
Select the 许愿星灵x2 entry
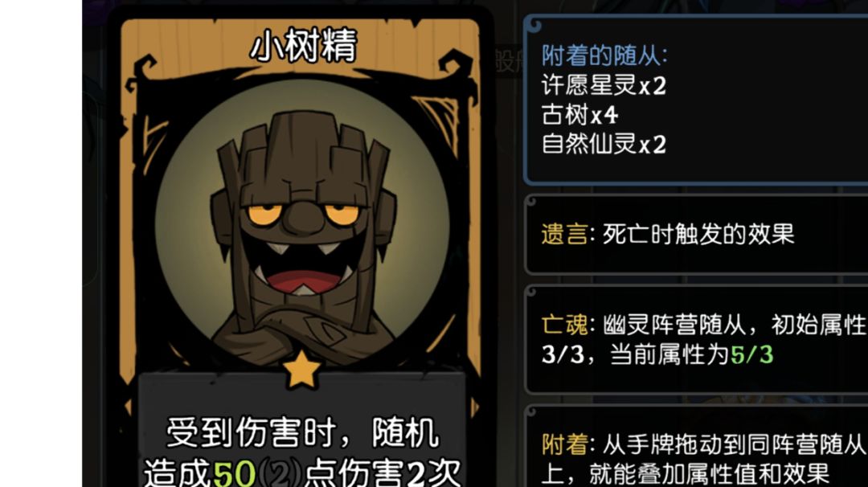coord(604,86)
